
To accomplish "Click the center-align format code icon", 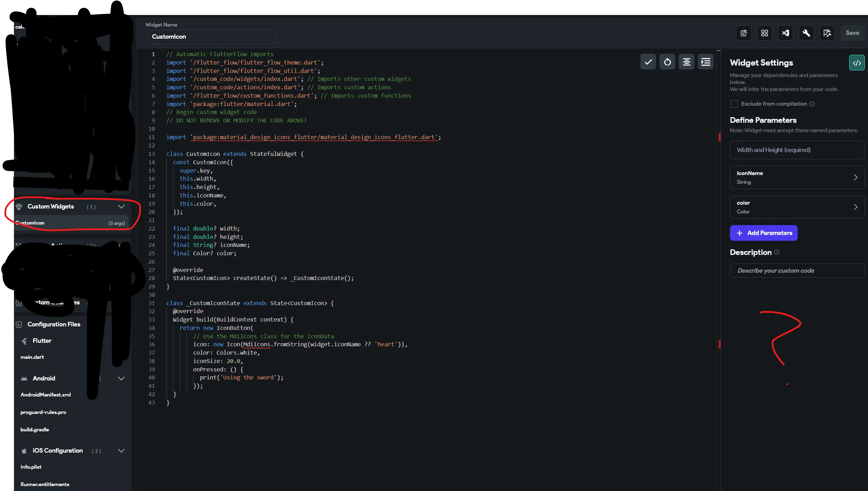I will tap(686, 62).
